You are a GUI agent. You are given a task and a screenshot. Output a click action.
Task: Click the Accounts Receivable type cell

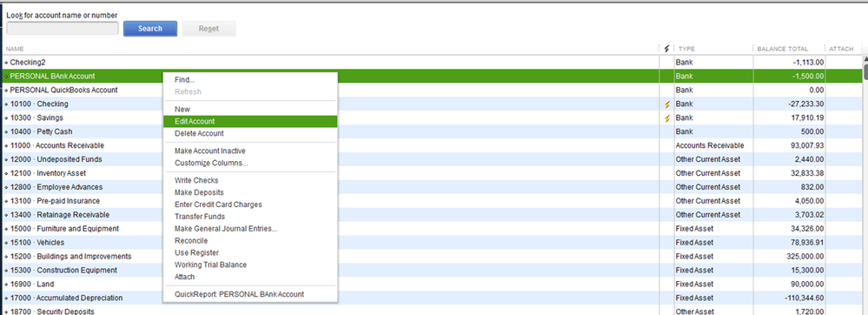(x=710, y=145)
